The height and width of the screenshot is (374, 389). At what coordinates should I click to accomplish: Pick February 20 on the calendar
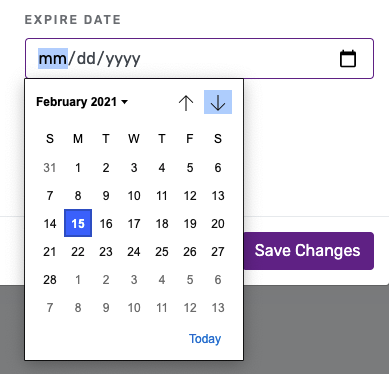coord(218,223)
